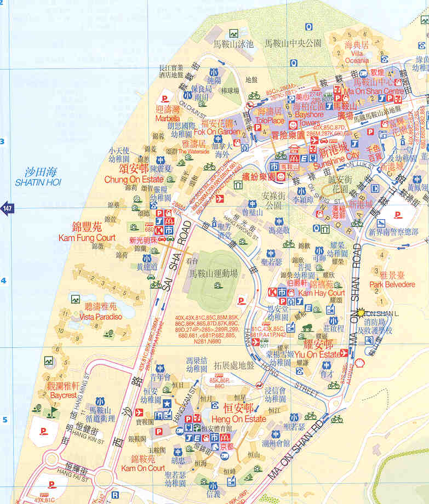
Task: Click the red K icon at Chung On Estate
Action: pyautogui.click(x=159, y=230)
